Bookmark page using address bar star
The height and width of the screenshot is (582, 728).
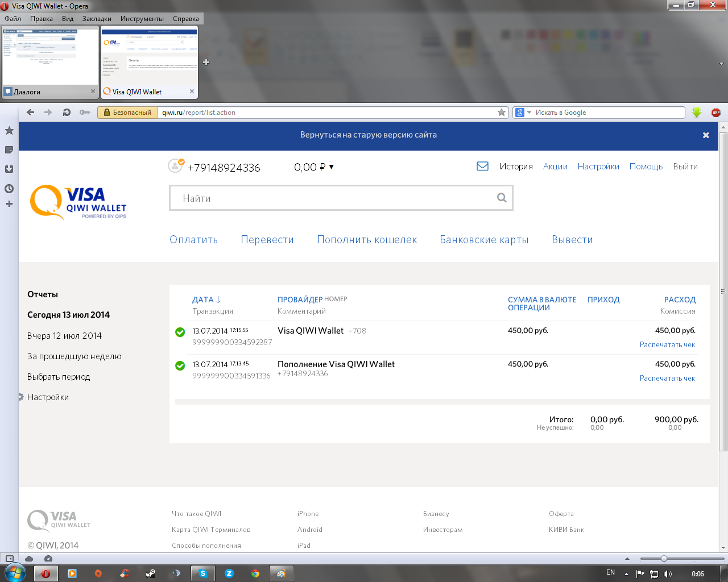[502, 113]
